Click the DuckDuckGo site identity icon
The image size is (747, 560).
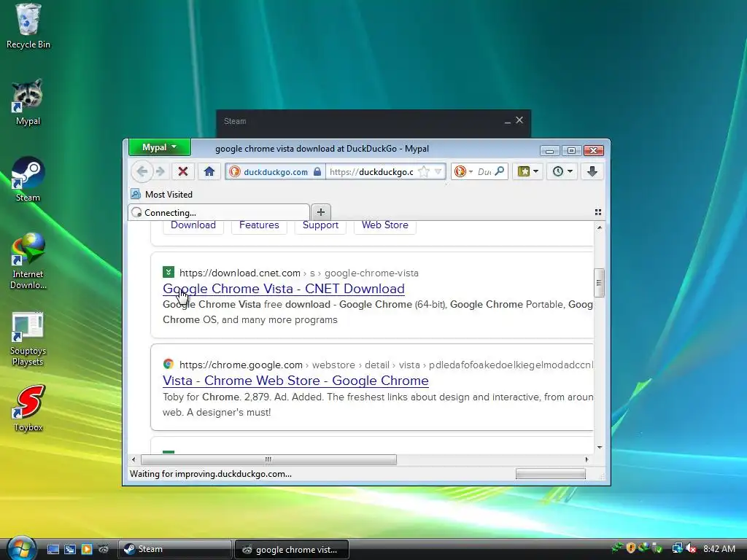235,171
